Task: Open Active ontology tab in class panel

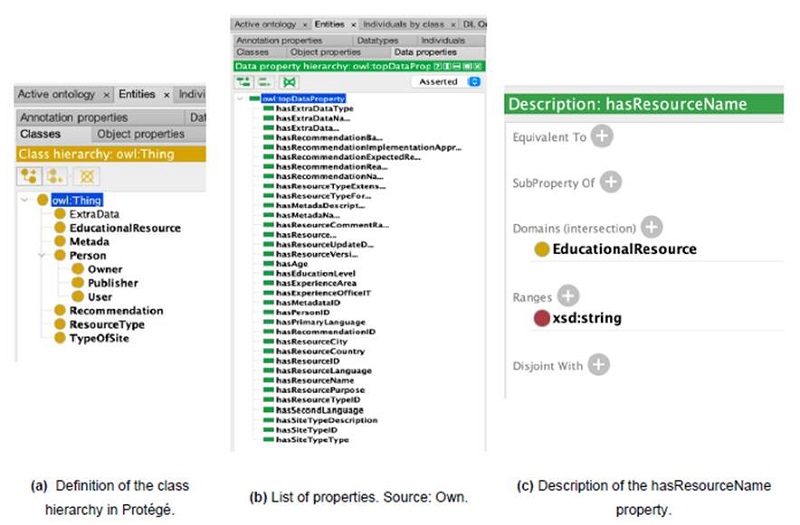Action: point(56,94)
